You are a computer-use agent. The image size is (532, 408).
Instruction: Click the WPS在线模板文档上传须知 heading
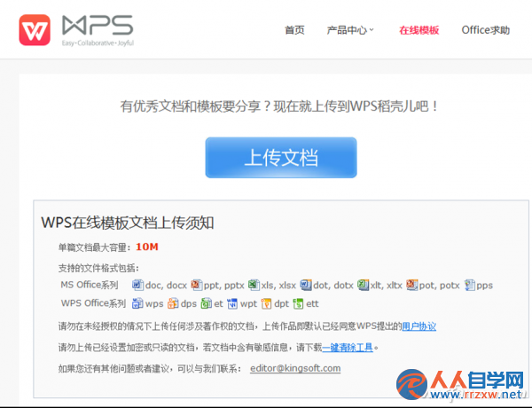[x=127, y=223]
